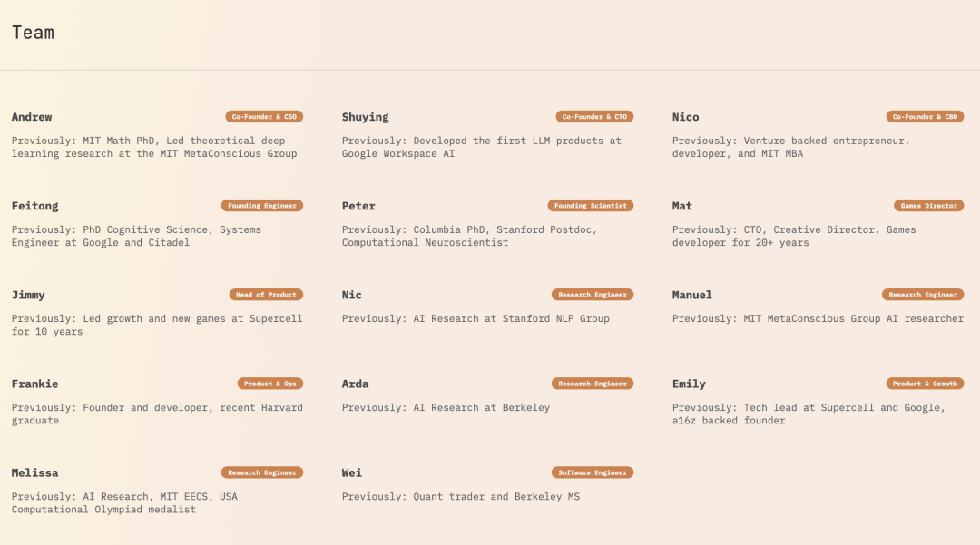Click Melissa's Research Engineer badge
Screen dimensions: 980x545
click(262, 472)
